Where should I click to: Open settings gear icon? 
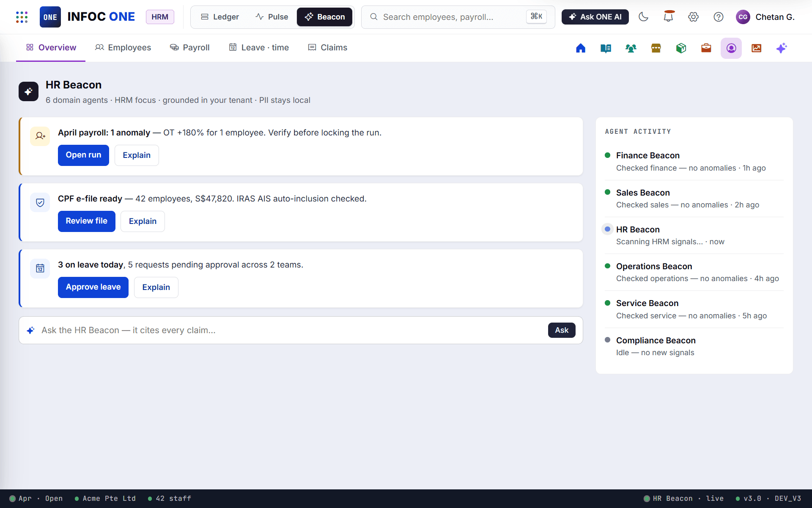pos(693,17)
